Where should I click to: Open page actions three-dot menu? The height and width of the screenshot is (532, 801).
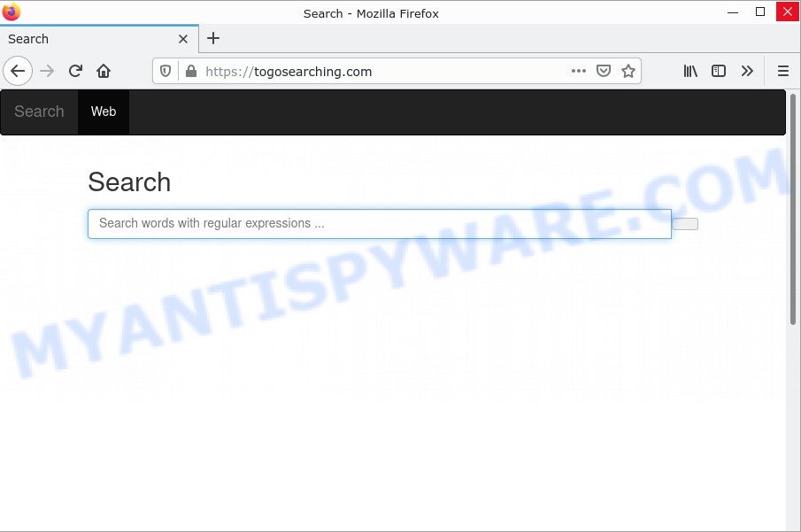(578, 71)
